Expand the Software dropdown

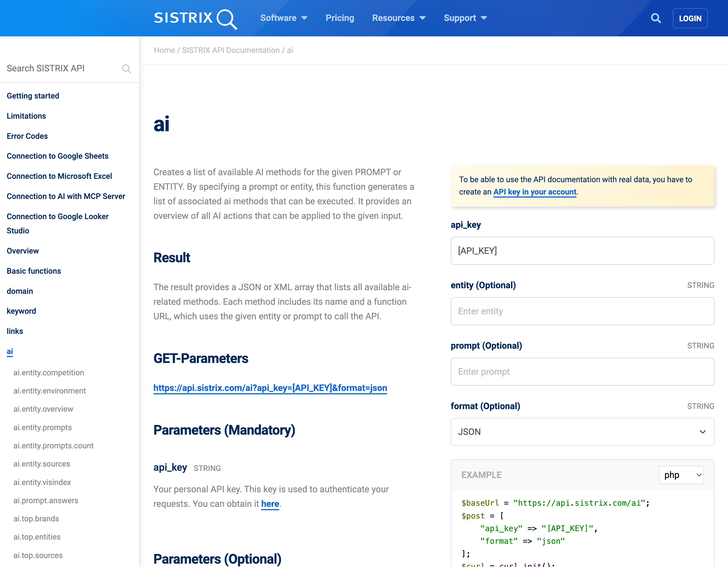(x=284, y=18)
